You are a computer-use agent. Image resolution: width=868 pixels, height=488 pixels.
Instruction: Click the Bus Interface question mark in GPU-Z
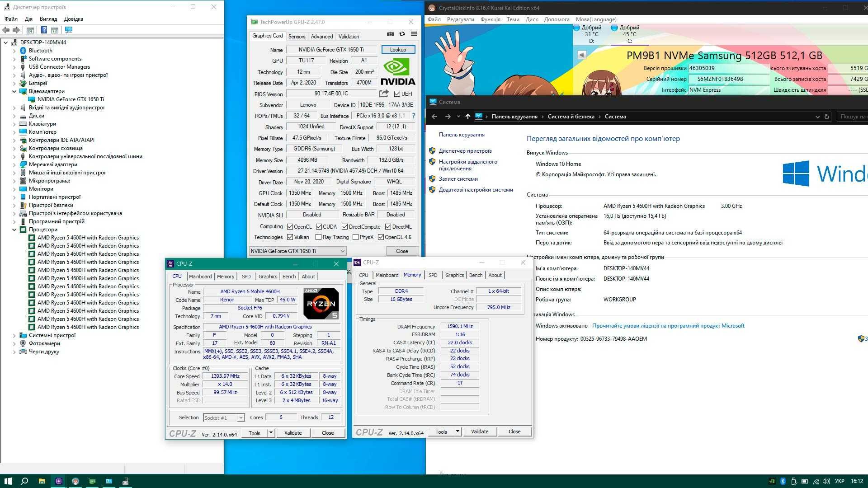(413, 116)
